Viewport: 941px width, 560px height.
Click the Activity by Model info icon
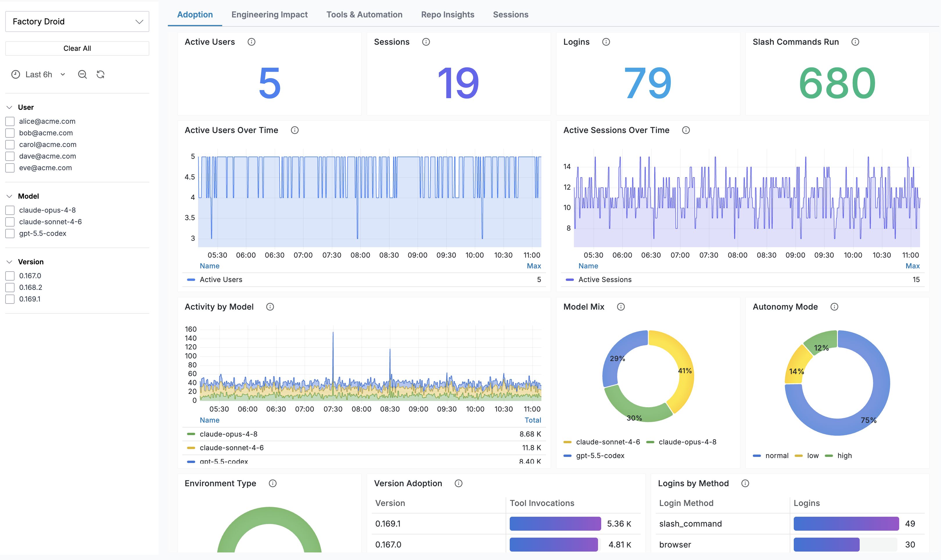pos(270,307)
